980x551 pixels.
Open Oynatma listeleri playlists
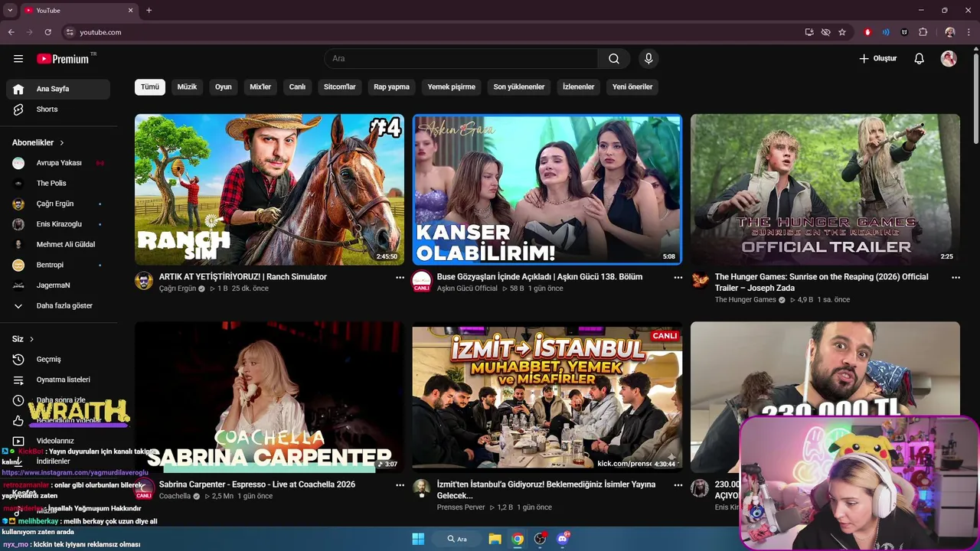pyautogui.click(x=58, y=380)
